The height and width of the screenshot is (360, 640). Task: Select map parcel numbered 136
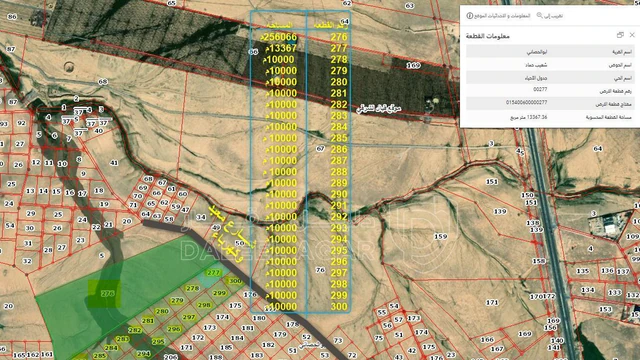click(x=607, y=270)
